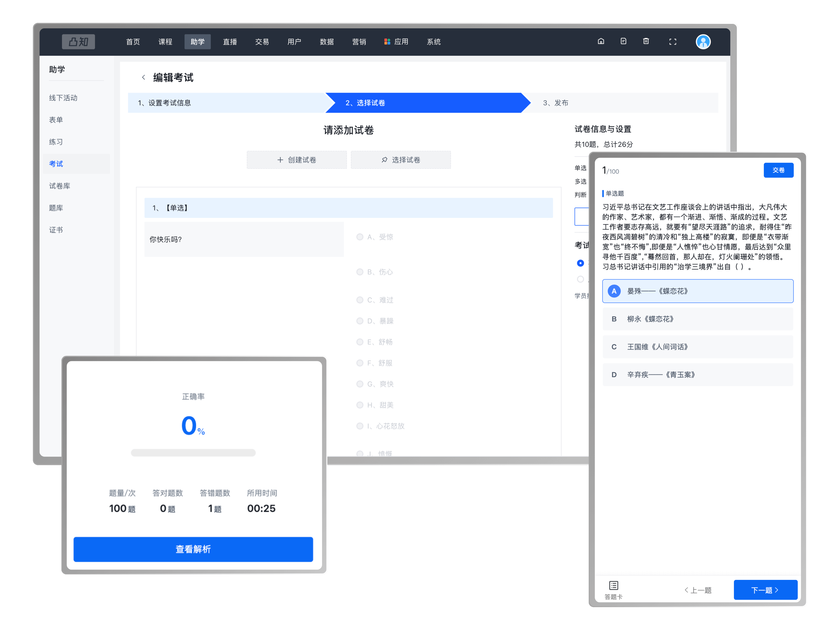This screenshot has height=630, width=840.
Task: Return to previous question via 上一题
Action: click(698, 590)
